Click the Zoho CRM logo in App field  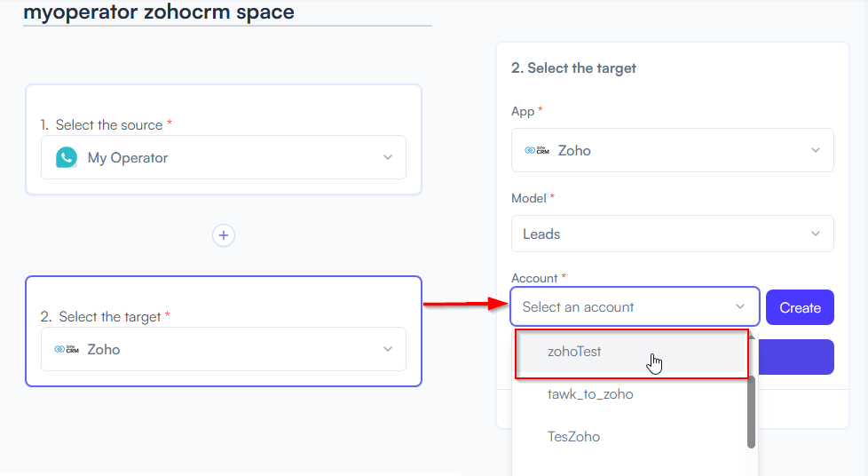(x=537, y=150)
